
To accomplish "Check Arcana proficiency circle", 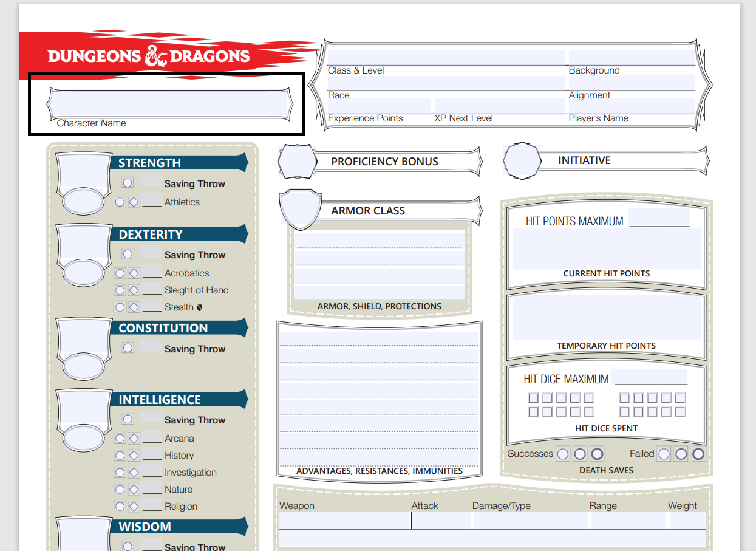I will tap(120, 439).
